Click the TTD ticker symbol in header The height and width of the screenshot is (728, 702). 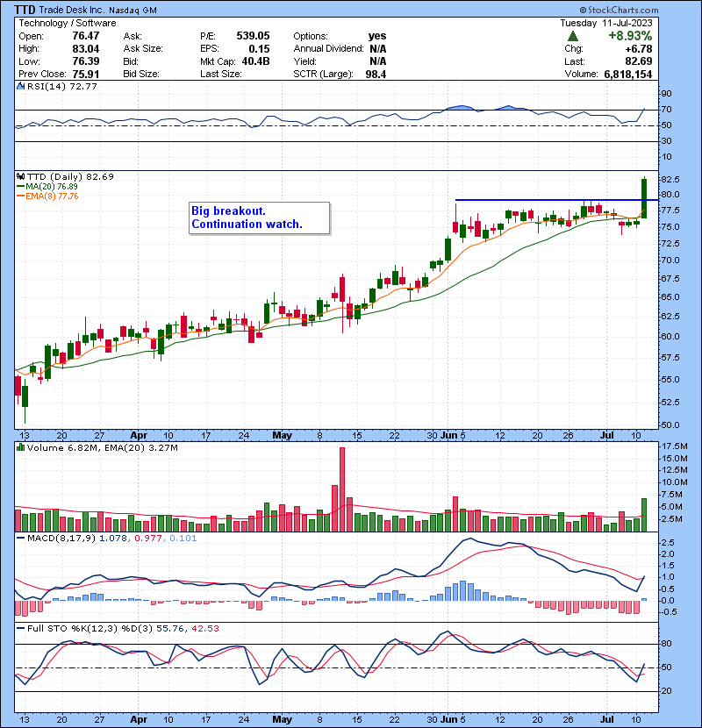[x=26, y=10]
